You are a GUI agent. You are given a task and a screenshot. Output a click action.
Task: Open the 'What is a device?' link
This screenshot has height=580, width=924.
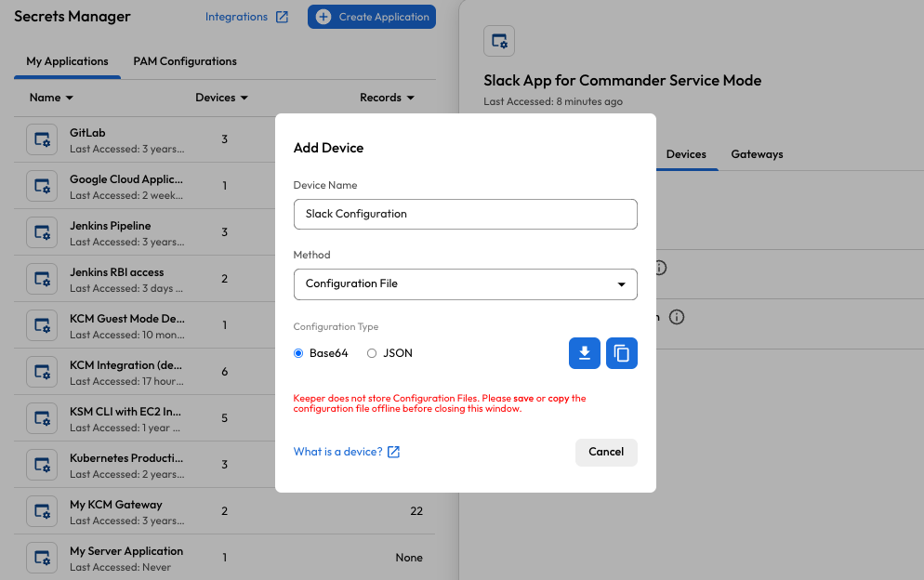pyautogui.click(x=347, y=452)
